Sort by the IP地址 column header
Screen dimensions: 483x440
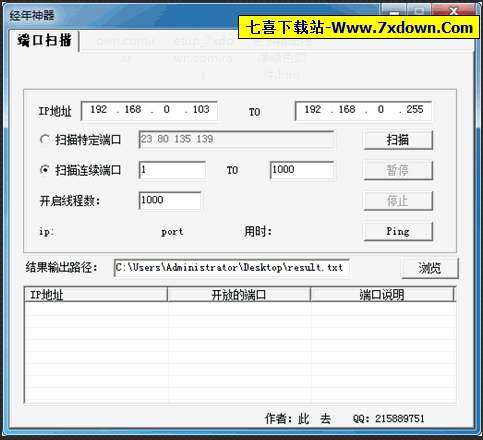click(x=96, y=295)
